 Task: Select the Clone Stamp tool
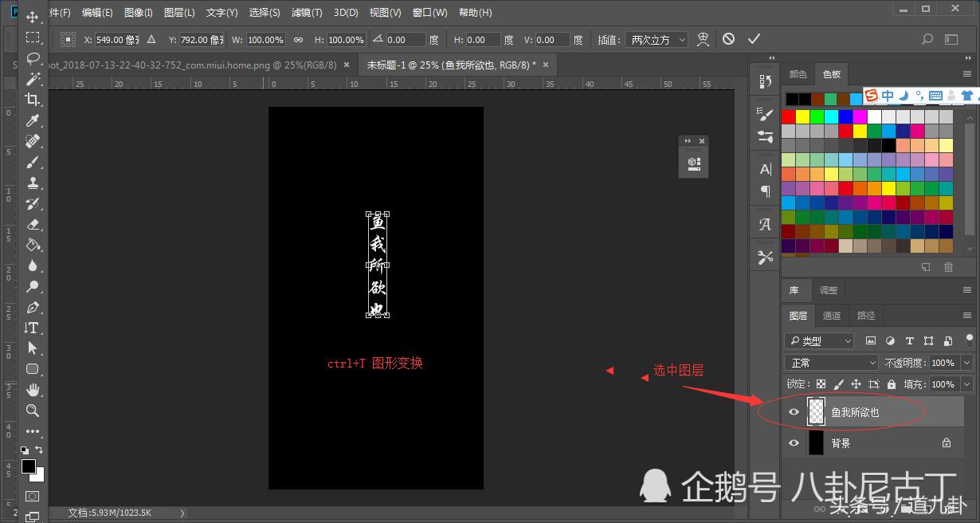click(x=33, y=183)
